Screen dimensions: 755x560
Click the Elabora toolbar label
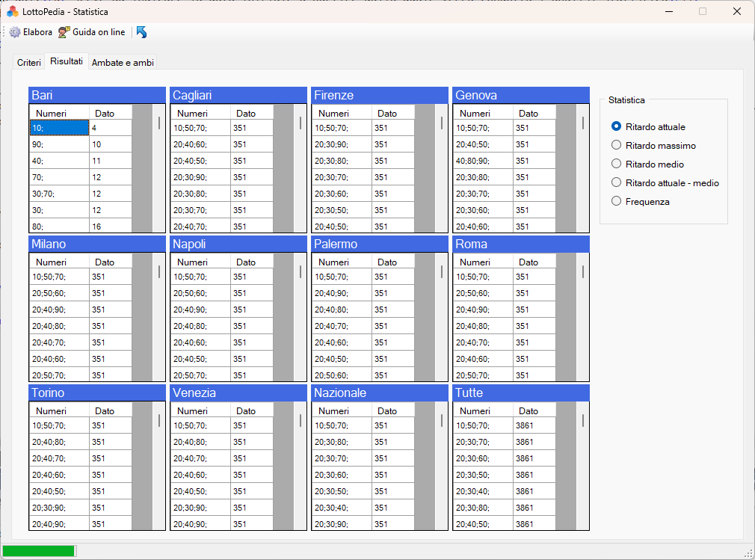pos(37,32)
